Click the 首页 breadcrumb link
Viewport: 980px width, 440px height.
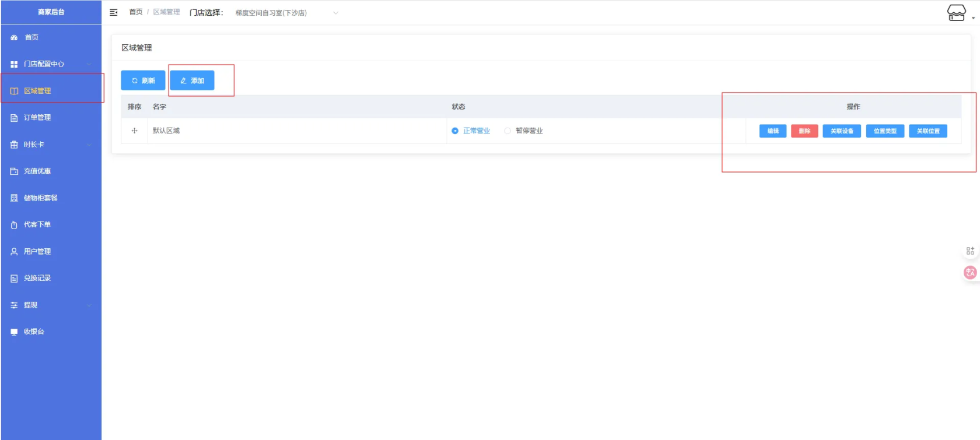coord(135,12)
